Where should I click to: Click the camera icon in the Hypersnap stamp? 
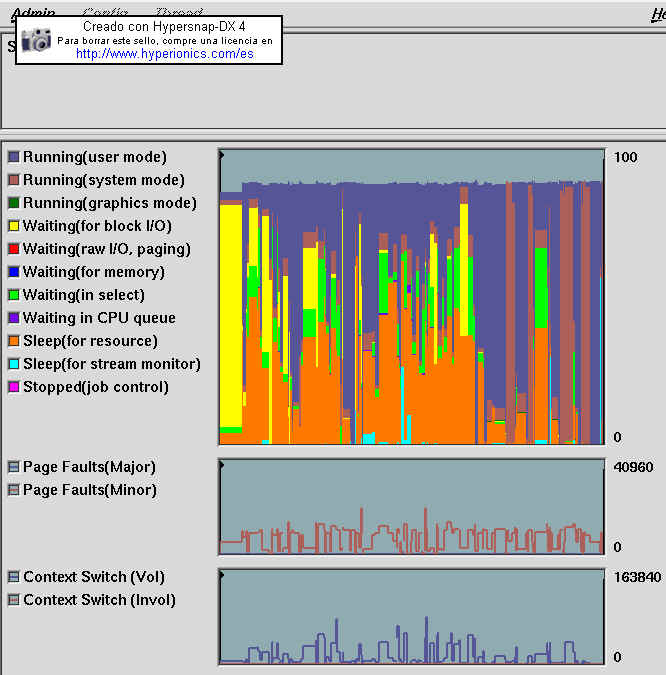tap(37, 40)
